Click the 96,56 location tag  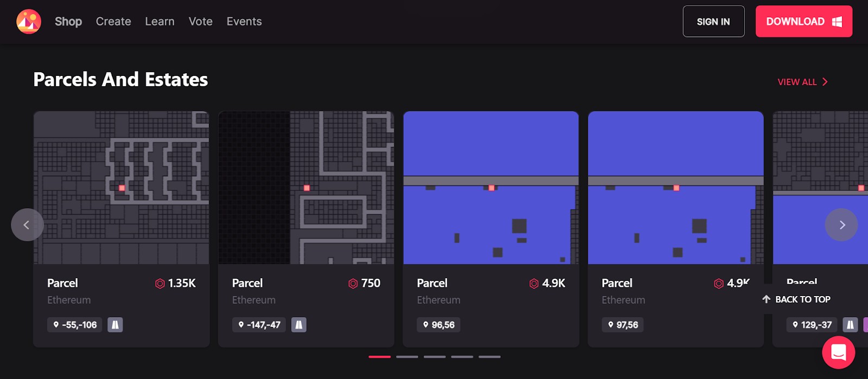(x=438, y=325)
